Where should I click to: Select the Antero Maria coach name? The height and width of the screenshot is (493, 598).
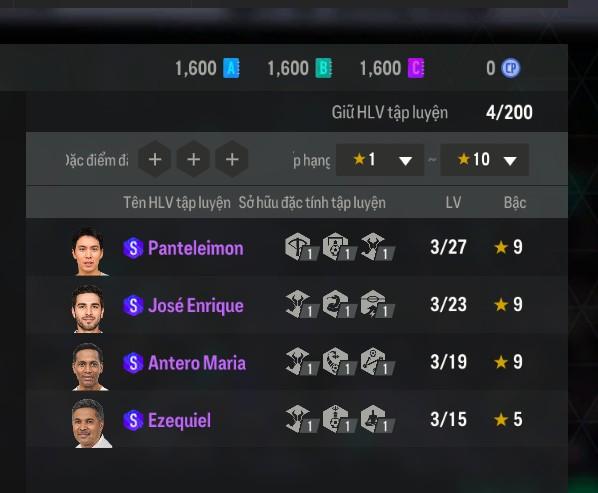(197, 363)
